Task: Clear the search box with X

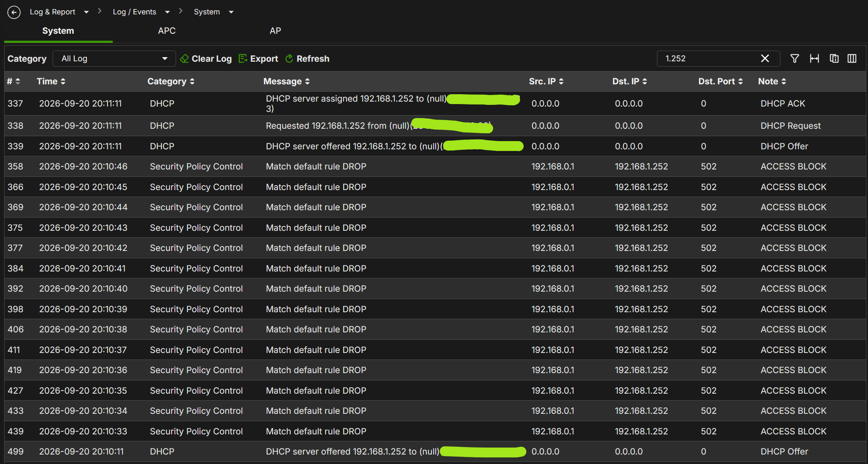Action: coord(765,58)
